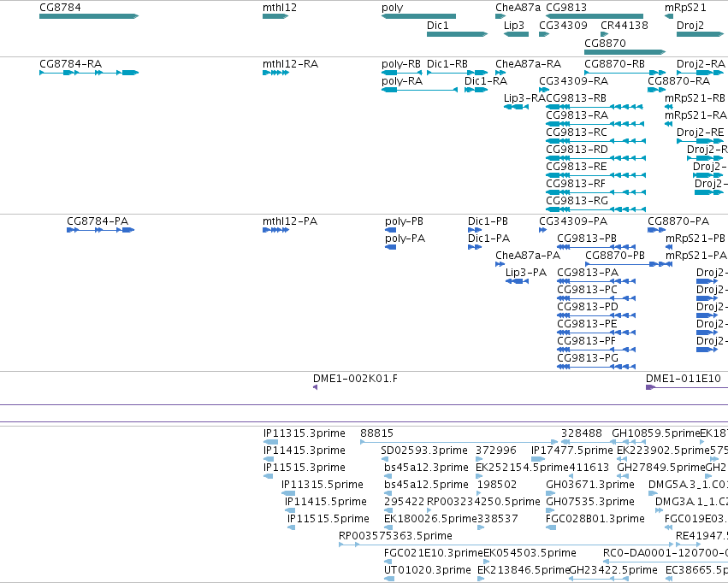This screenshot has width=728, height=583.
Task: Click the CG8784-PA protein label
Action: tap(98, 221)
